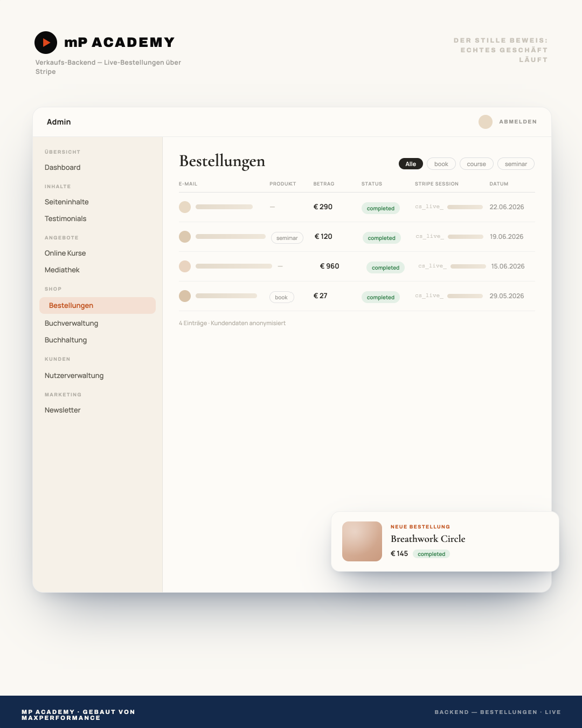The width and height of the screenshot is (582, 728).
Task: Click customer avatar in the € 27 row
Action: (x=185, y=296)
